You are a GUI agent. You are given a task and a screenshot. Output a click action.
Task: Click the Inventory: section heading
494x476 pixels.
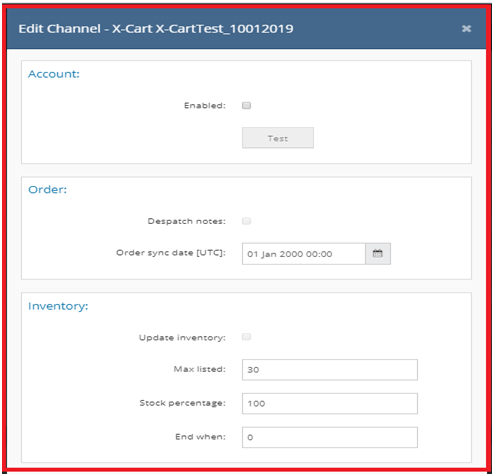pyautogui.click(x=58, y=306)
